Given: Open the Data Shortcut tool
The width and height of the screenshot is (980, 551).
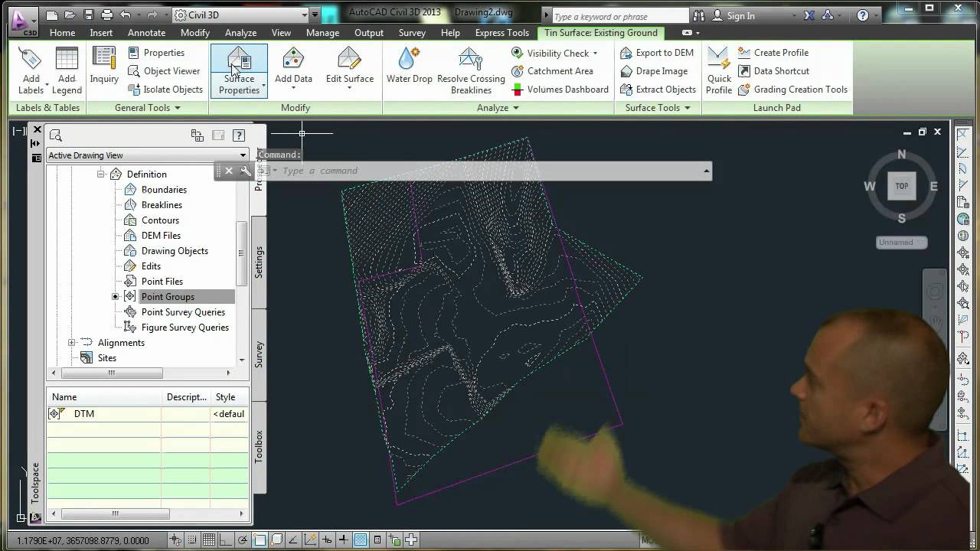Looking at the screenshot, I should coord(773,71).
